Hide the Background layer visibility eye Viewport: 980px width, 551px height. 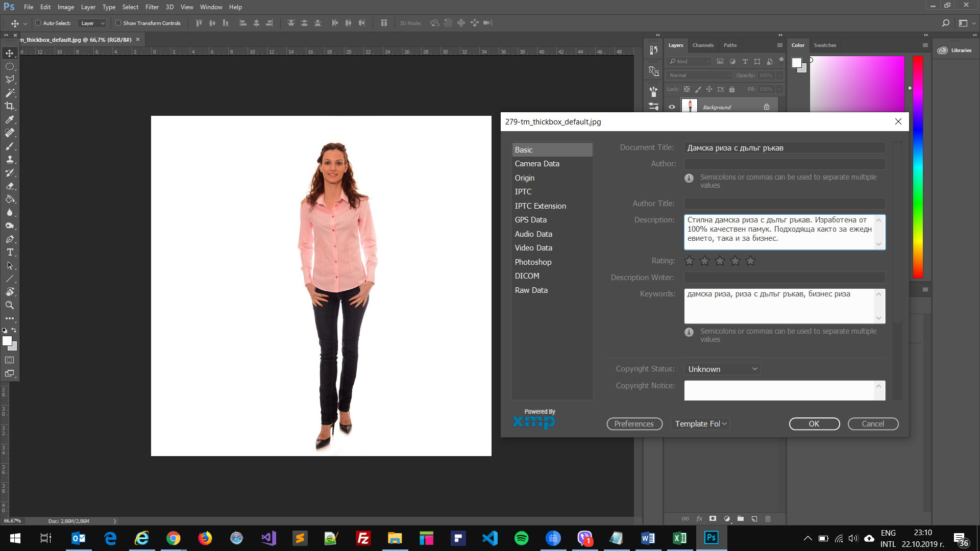click(672, 107)
